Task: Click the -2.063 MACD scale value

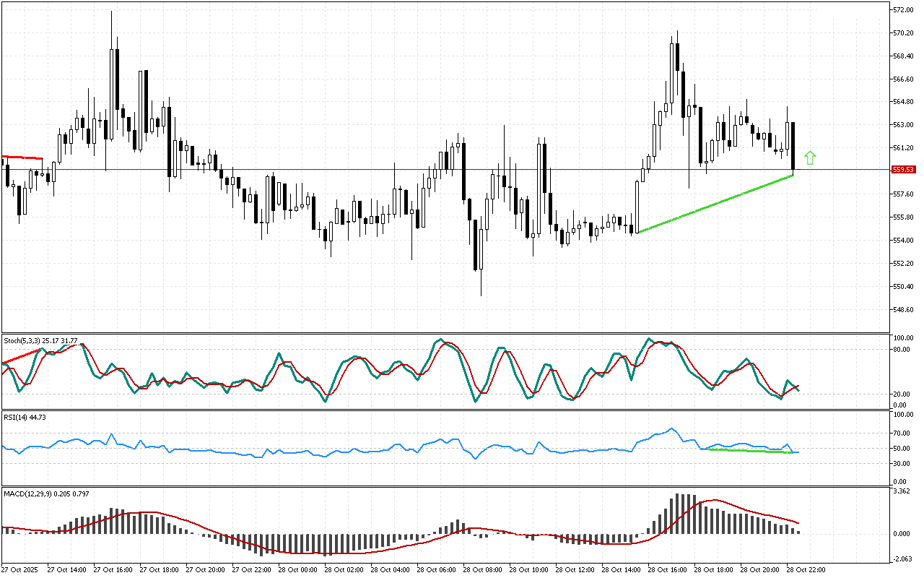Action: pos(902,558)
